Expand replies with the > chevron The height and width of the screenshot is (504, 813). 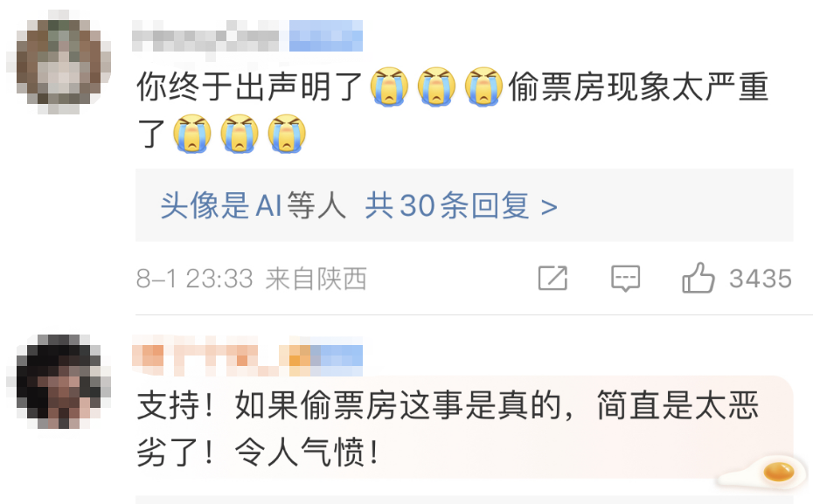click(549, 207)
